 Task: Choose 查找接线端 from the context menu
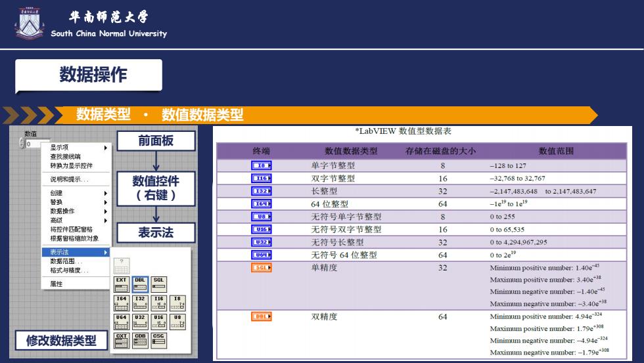(x=76, y=156)
